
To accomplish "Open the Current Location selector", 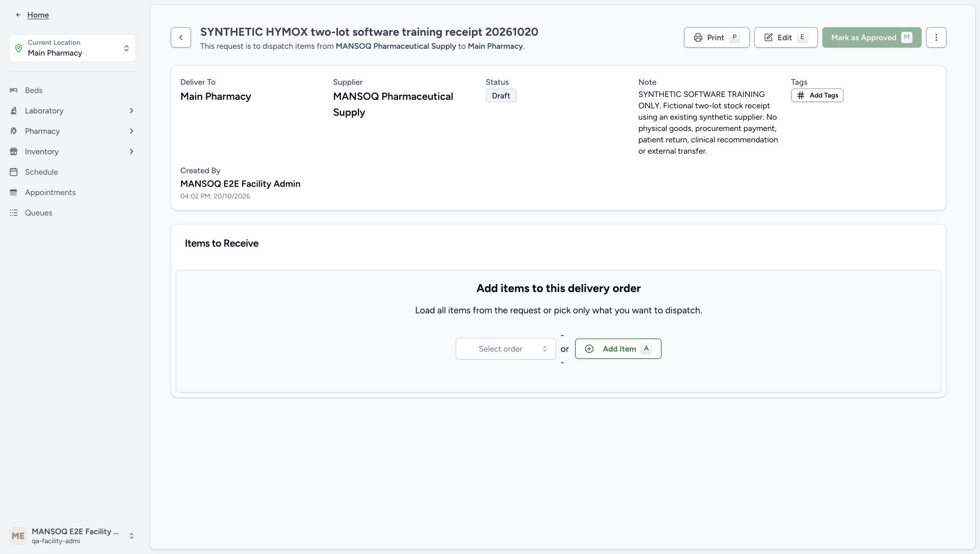I will (73, 48).
